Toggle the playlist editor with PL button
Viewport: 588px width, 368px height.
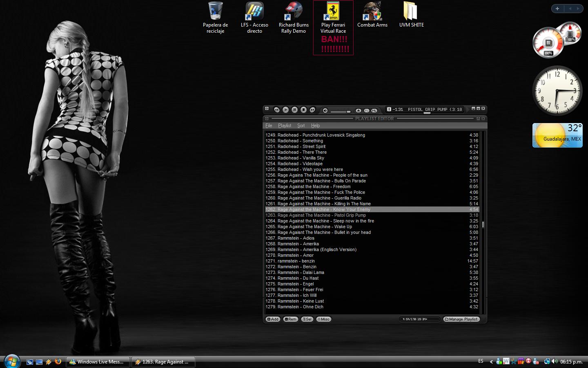coord(366,110)
